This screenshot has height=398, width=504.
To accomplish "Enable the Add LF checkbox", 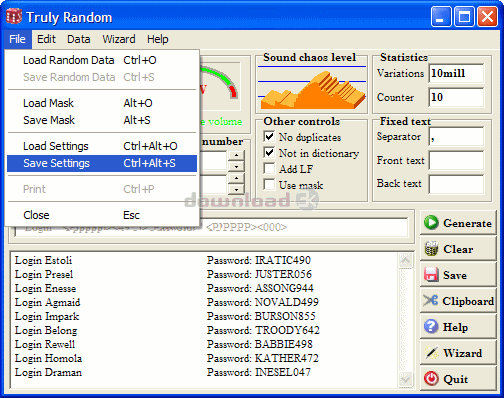I will (269, 169).
